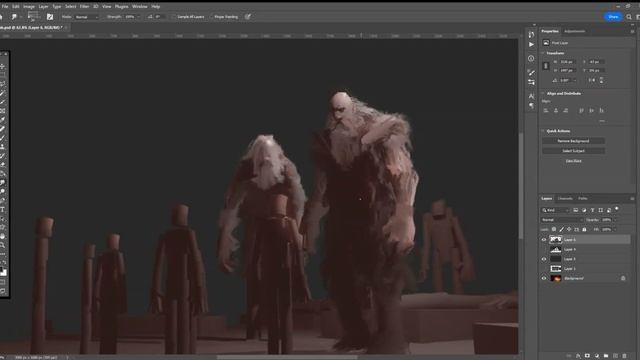Click the Select Subject button
The width and height of the screenshot is (640, 360).
pyautogui.click(x=573, y=151)
